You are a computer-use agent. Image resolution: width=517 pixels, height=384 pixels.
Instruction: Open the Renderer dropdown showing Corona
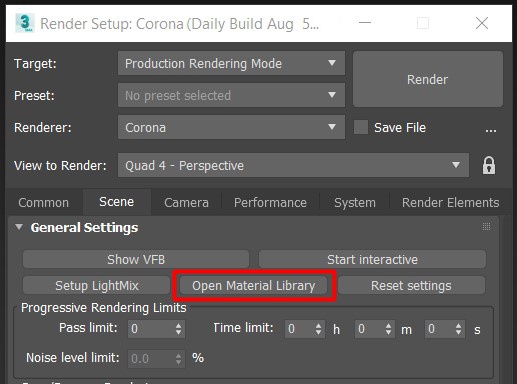click(x=231, y=127)
